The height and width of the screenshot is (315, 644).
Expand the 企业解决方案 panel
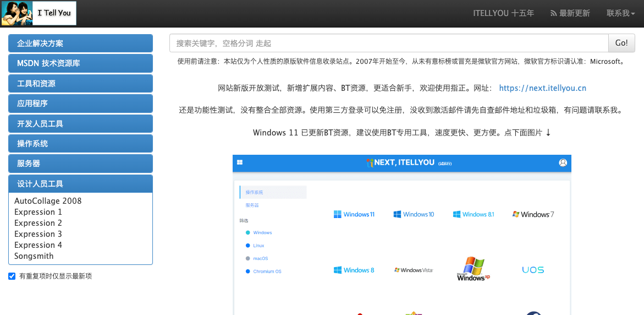point(80,43)
